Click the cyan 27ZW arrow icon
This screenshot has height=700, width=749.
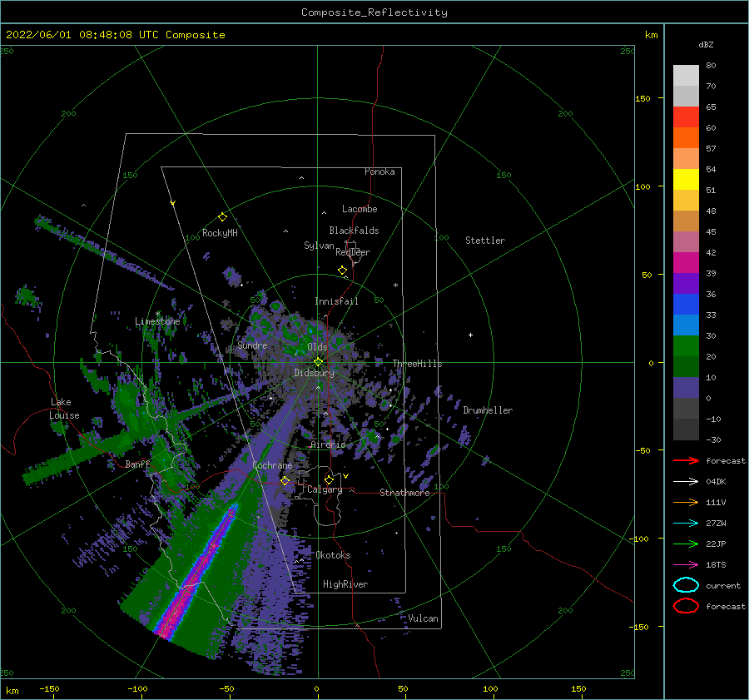point(686,524)
